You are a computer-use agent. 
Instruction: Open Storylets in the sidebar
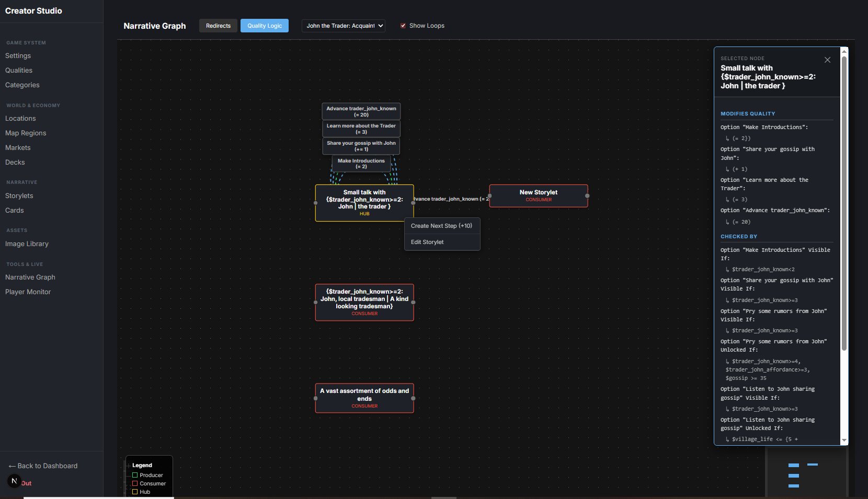[x=19, y=195]
